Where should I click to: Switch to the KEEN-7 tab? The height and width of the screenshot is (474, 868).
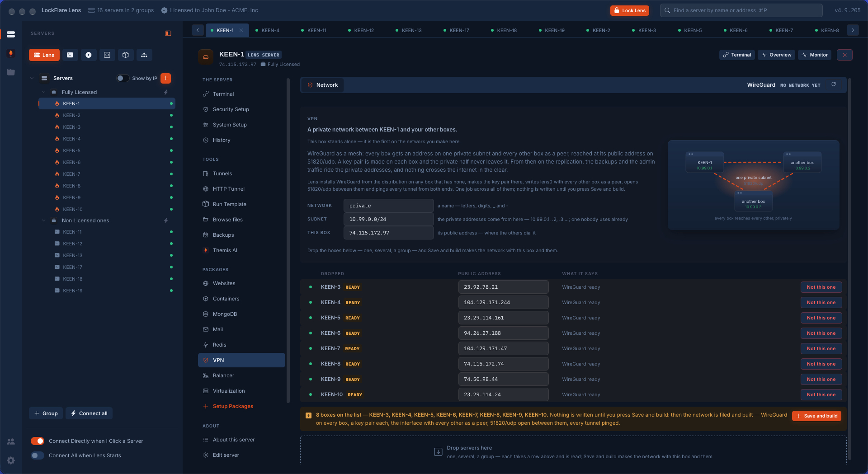coord(784,30)
